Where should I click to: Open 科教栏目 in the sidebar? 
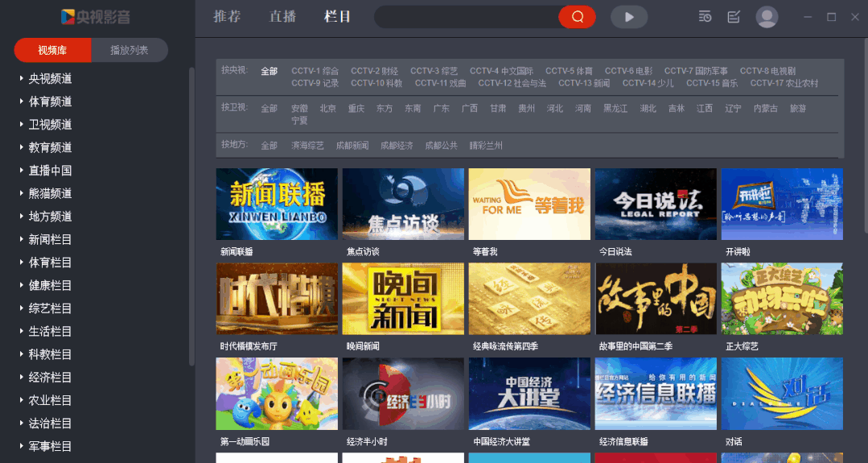point(51,354)
